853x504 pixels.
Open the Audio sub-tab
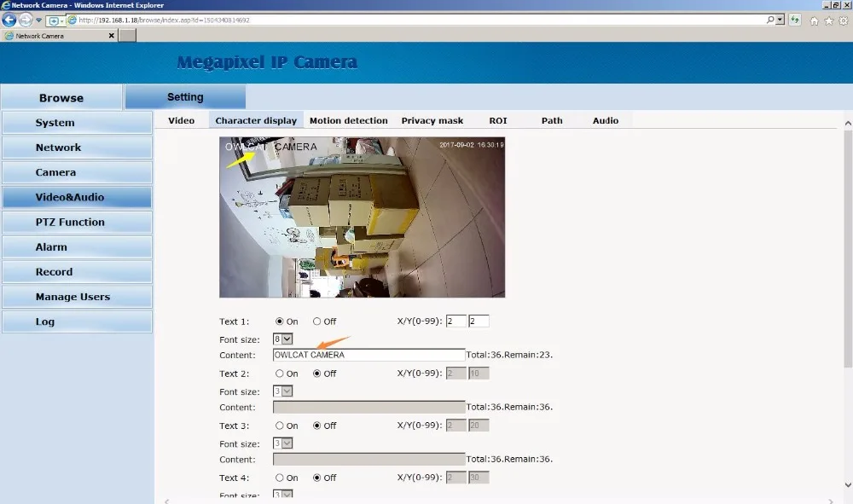(606, 121)
